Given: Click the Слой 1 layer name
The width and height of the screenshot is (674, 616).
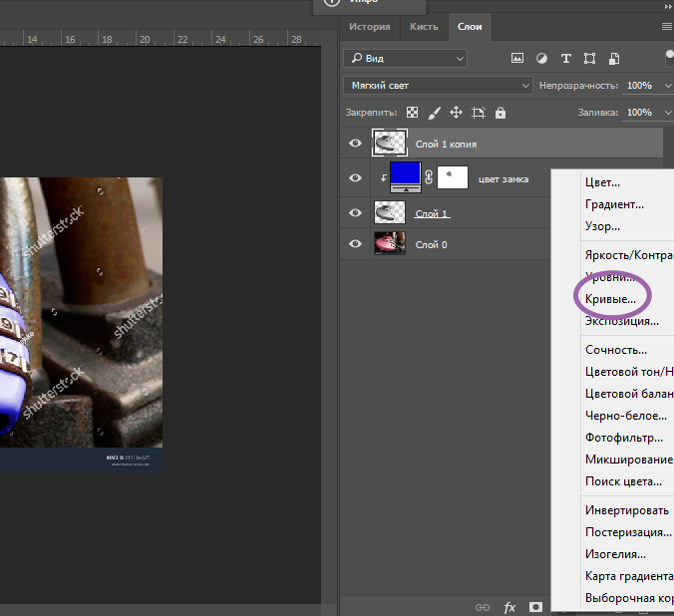Looking at the screenshot, I should (432, 213).
